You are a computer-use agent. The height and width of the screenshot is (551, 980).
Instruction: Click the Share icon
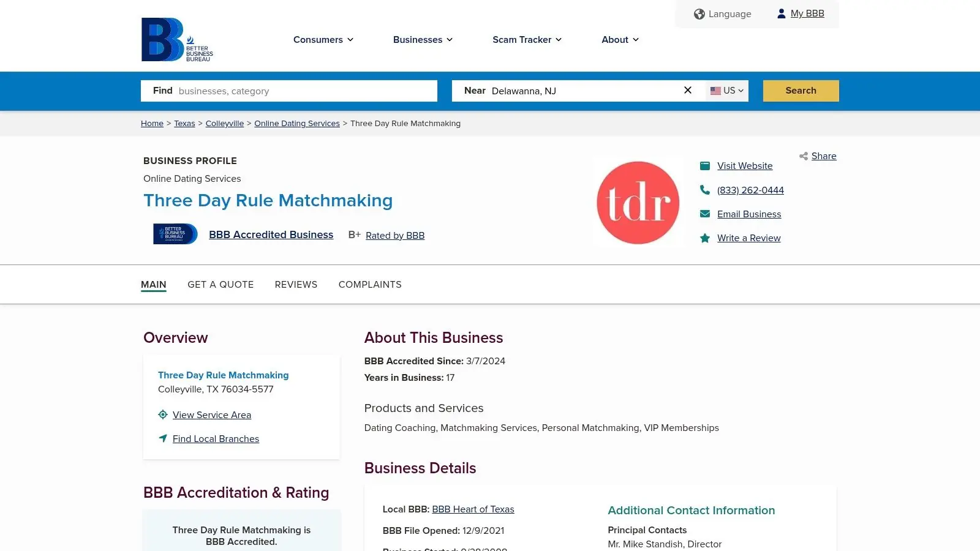803,157
